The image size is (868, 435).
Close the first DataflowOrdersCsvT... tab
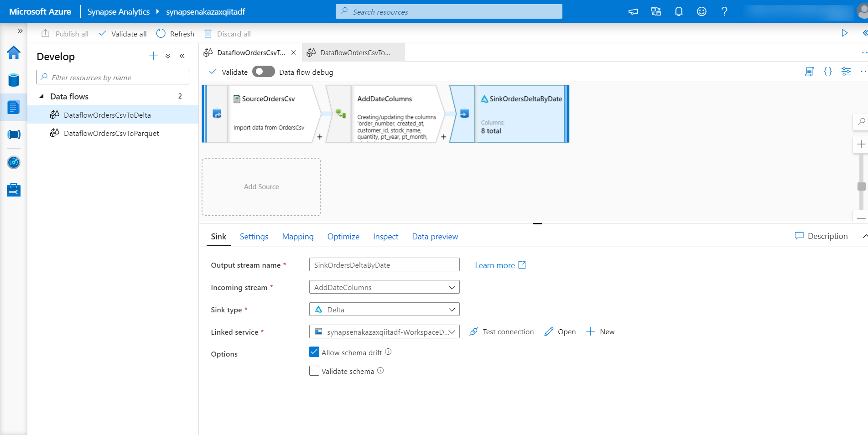pyautogui.click(x=294, y=52)
